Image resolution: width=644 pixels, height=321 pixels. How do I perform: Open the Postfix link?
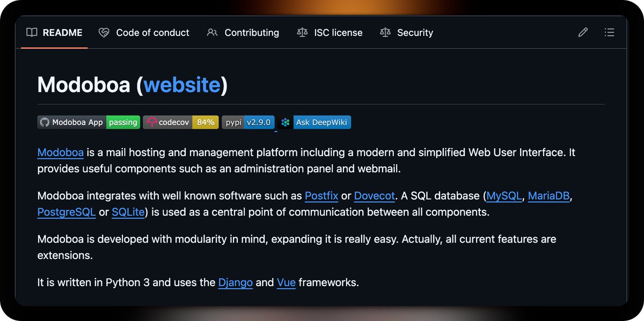point(321,196)
